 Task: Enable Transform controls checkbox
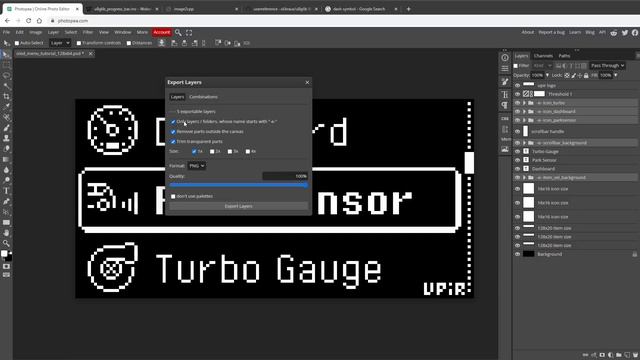[x=79, y=43]
